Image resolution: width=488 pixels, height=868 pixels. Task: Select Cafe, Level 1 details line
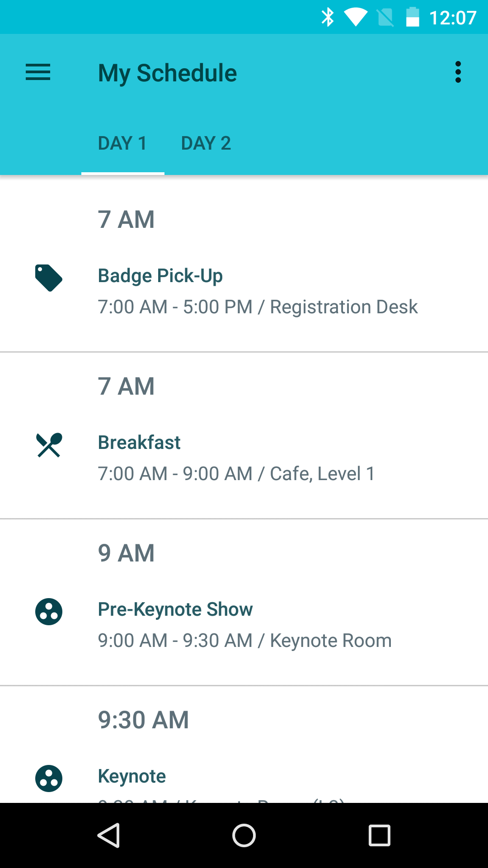pos(236,474)
